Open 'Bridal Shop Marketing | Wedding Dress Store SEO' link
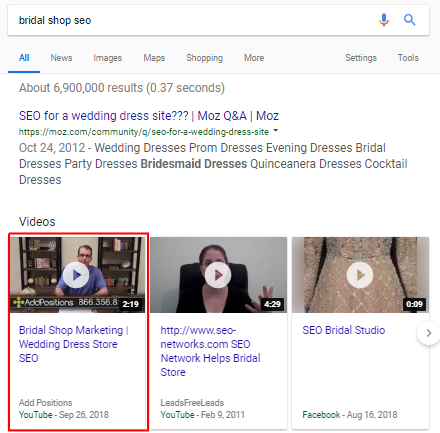This screenshot has width=440, height=433. pyautogui.click(x=74, y=344)
